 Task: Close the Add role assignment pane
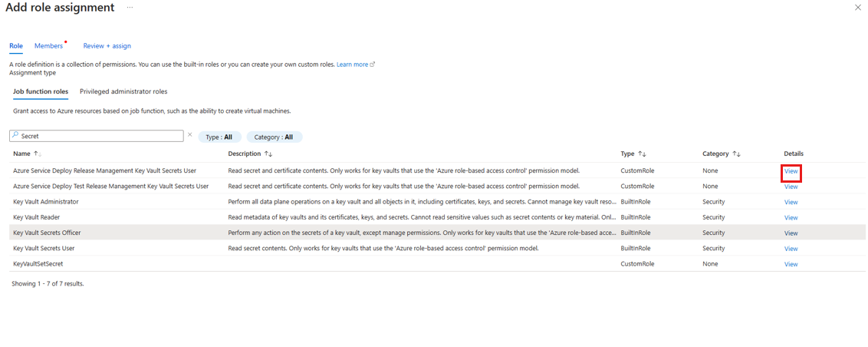857,8
